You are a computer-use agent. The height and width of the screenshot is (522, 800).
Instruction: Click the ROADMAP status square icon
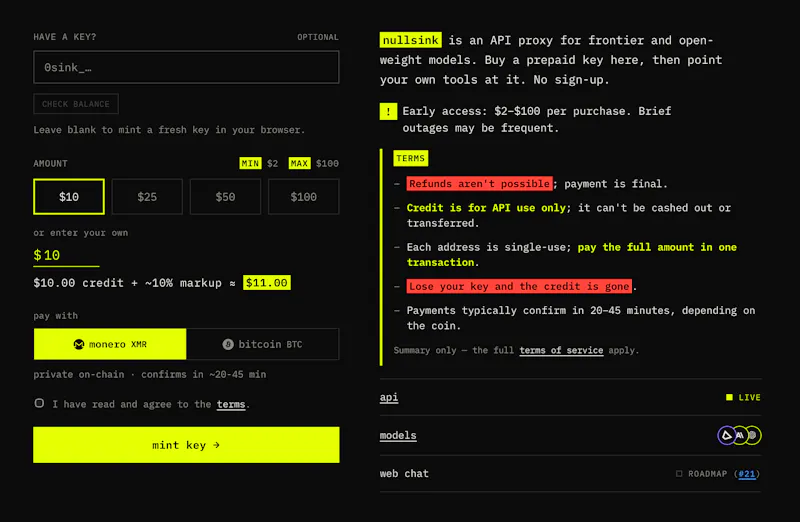679,474
